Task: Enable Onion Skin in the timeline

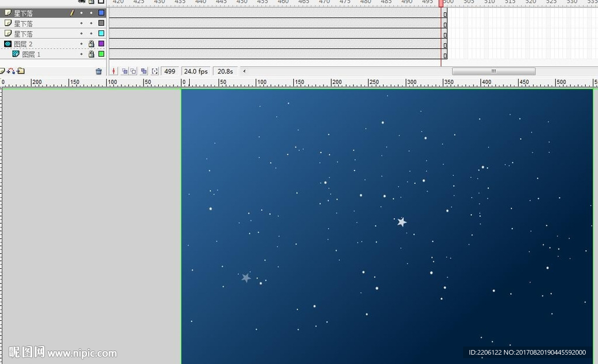Action: (124, 71)
